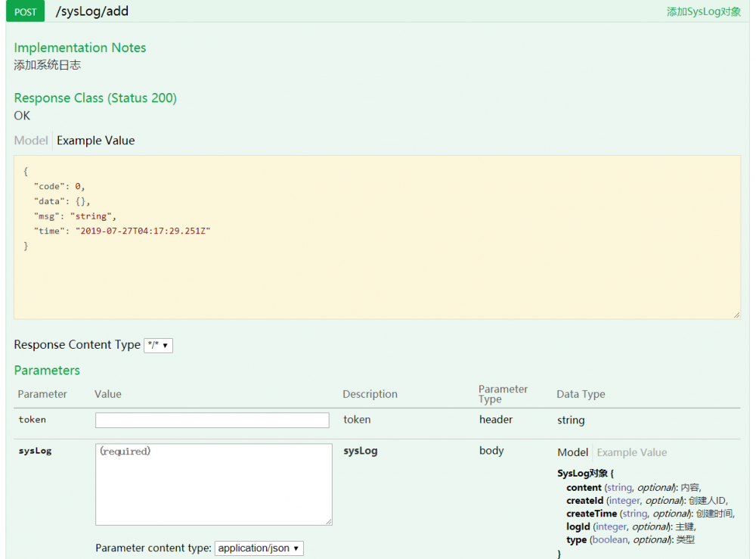Image resolution: width=756 pixels, height=559 pixels.
Task: Click the body parameter type cell
Action: pyautogui.click(x=491, y=451)
